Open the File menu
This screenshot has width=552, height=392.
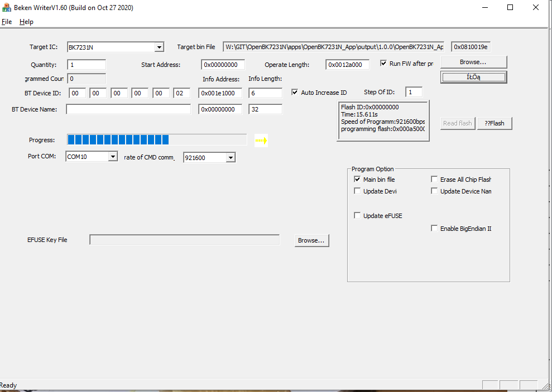7,22
